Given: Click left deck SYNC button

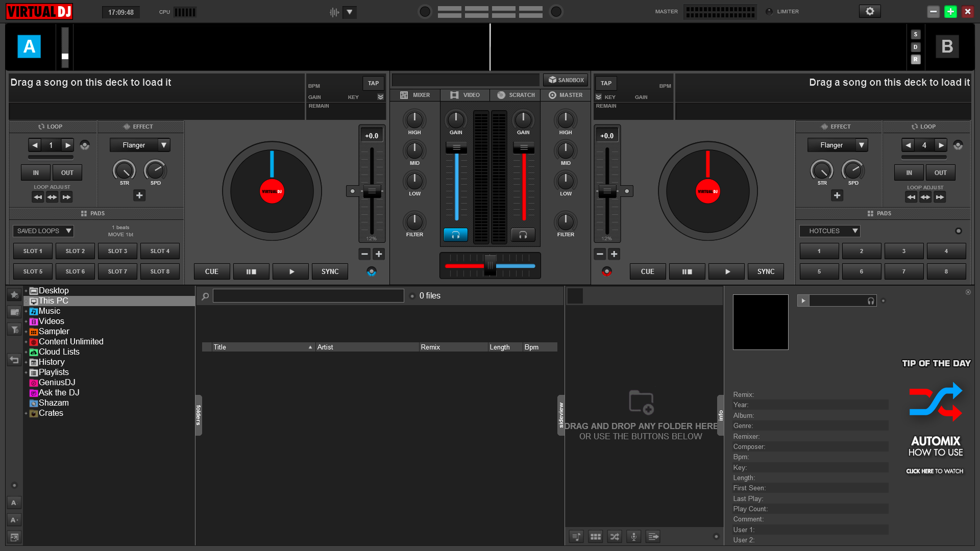Looking at the screenshot, I should tap(330, 271).
